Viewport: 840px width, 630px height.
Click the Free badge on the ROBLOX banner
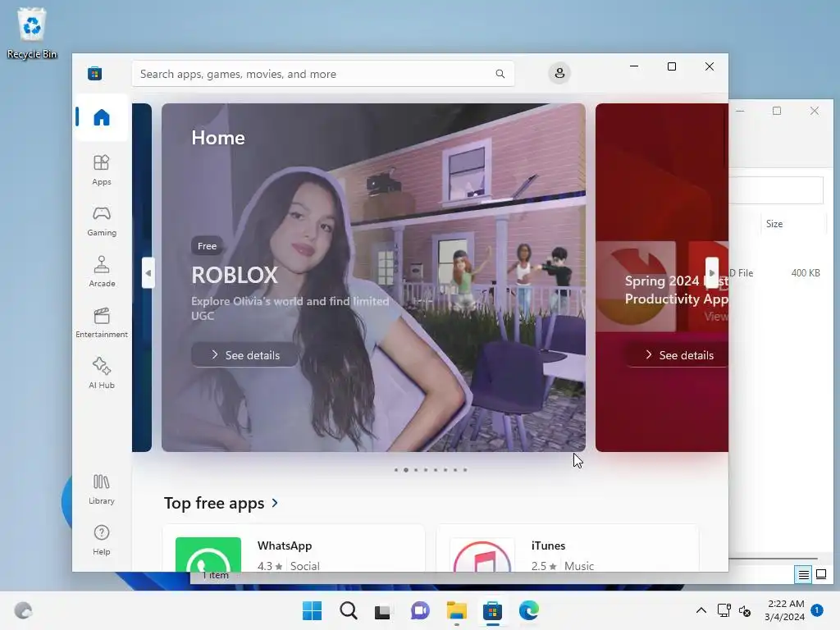tap(207, 246)
